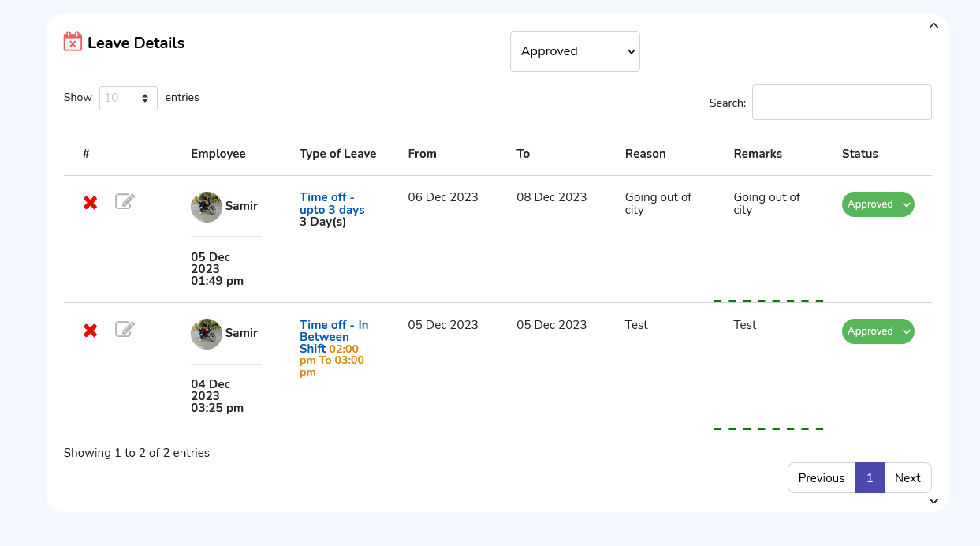
Task: Edit the 'Going out of city' leave entry
Action: (125, 202)
